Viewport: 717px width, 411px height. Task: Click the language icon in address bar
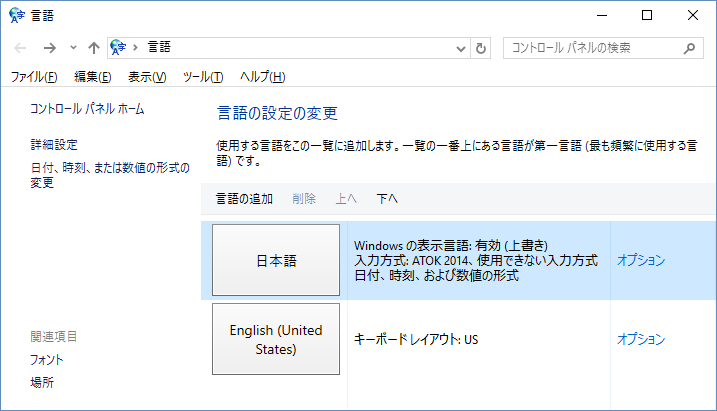point(119,47)
